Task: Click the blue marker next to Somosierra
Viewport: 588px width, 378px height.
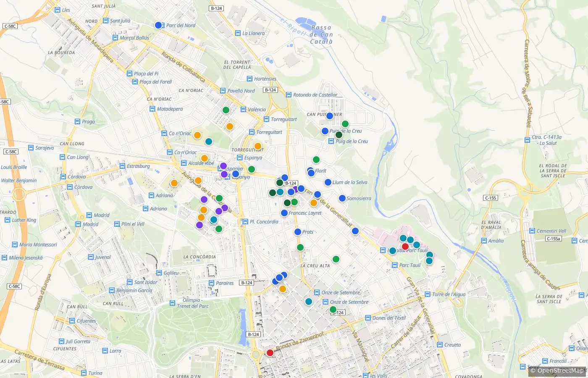Action: pos(342,198)
